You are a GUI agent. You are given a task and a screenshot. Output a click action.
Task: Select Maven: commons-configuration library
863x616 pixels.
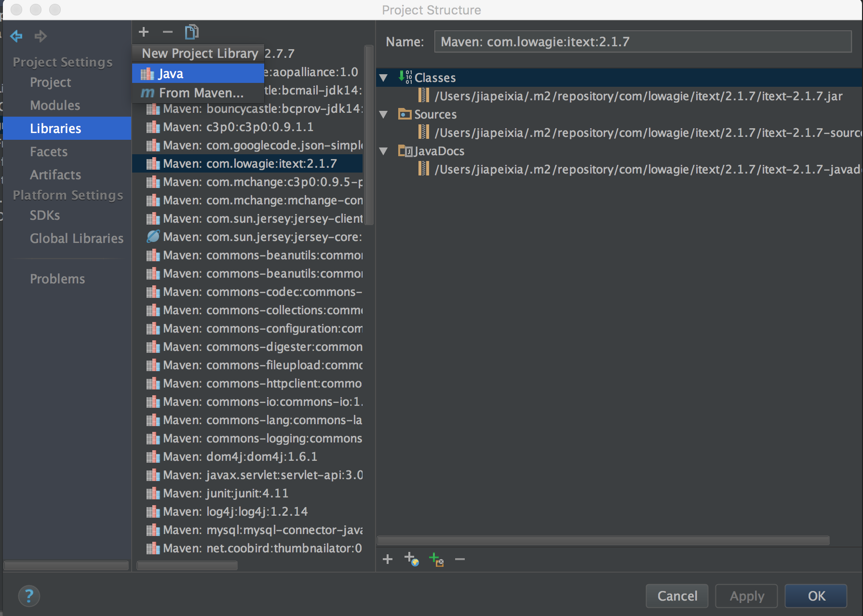coord(247,328)
